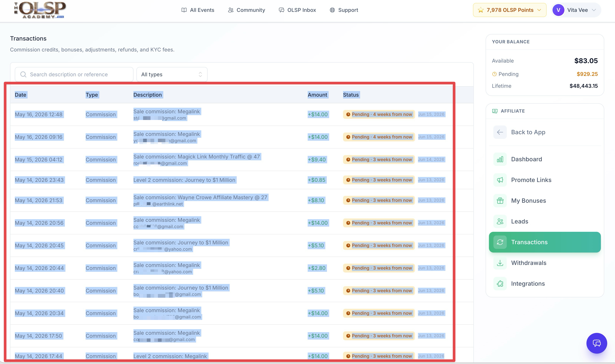Click Pending status on May 14 20:34 row
Image resolution: width=615 pixels, height=364 pixels.
[x=379, y=313]
